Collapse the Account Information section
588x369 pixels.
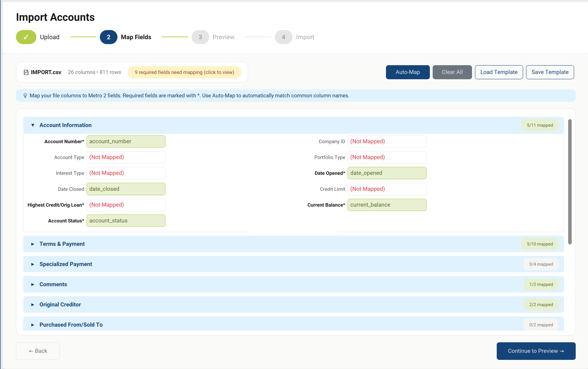pos(293,125)
